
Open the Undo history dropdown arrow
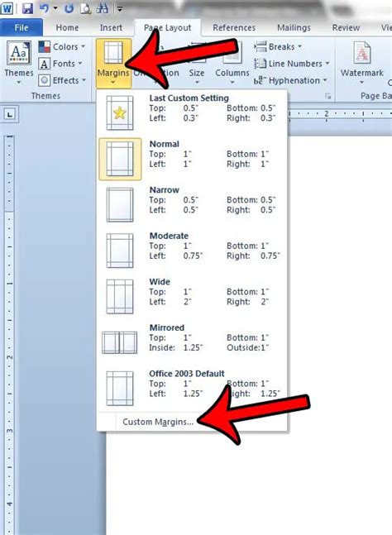(55, 8)
